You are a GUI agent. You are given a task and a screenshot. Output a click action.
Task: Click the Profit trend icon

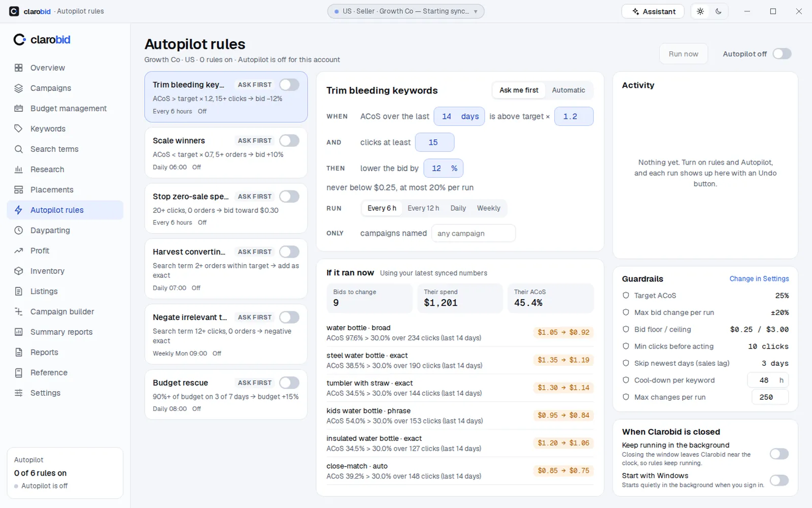click(19, 250)
